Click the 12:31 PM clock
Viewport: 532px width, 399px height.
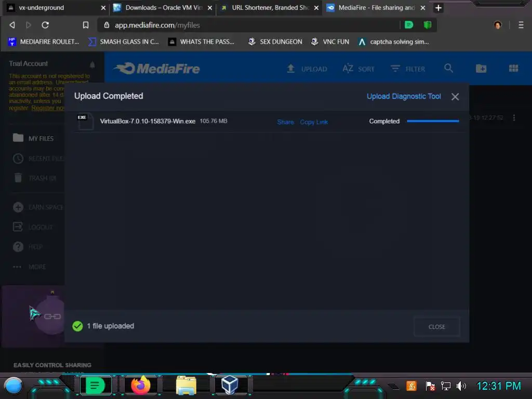(498, 386)
